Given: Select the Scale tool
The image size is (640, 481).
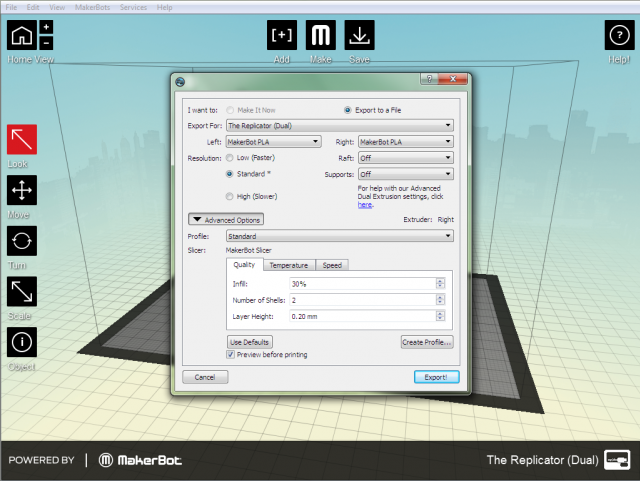Looking at the screenshot, I should 22,292.
